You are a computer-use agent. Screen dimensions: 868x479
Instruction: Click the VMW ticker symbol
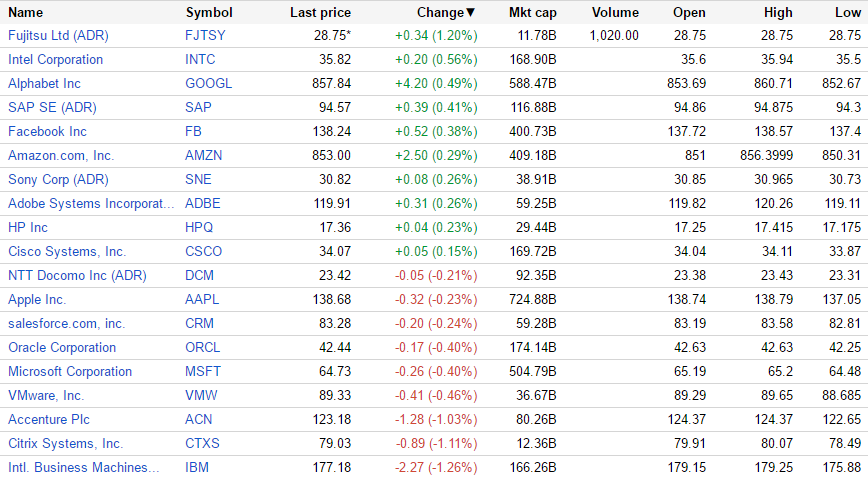click(202, 395)
